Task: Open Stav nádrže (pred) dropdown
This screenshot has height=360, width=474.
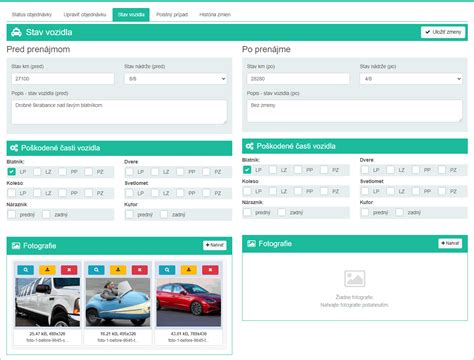Action: (x=176, y=79)
